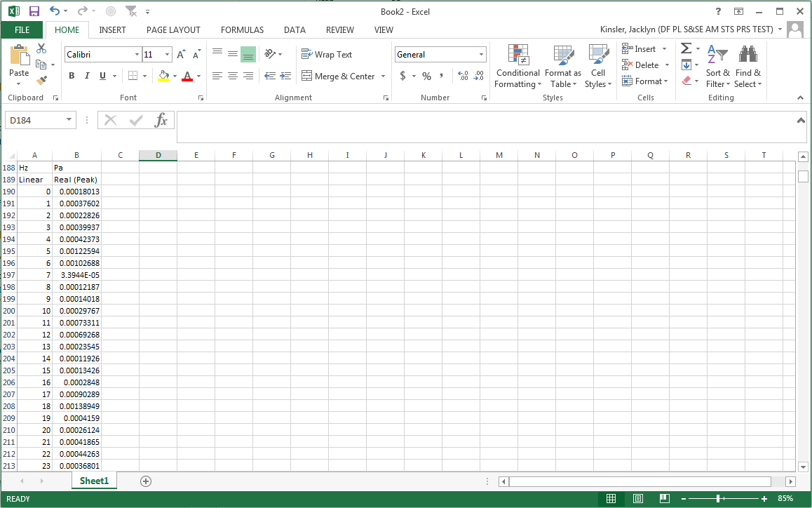This screenshot has width=812, height=508.
Task: Click the Increase Decimal icon
Action: 463,76
